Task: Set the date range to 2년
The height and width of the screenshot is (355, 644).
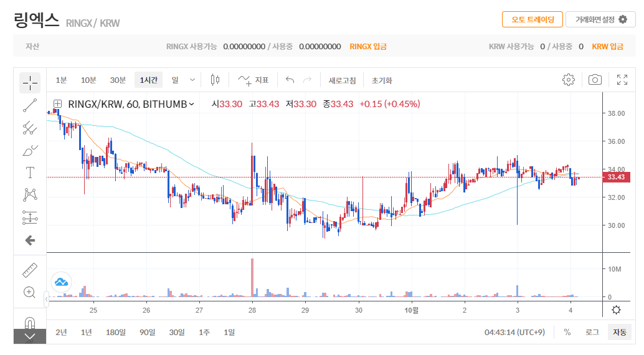Action: (x=61, y=332)
